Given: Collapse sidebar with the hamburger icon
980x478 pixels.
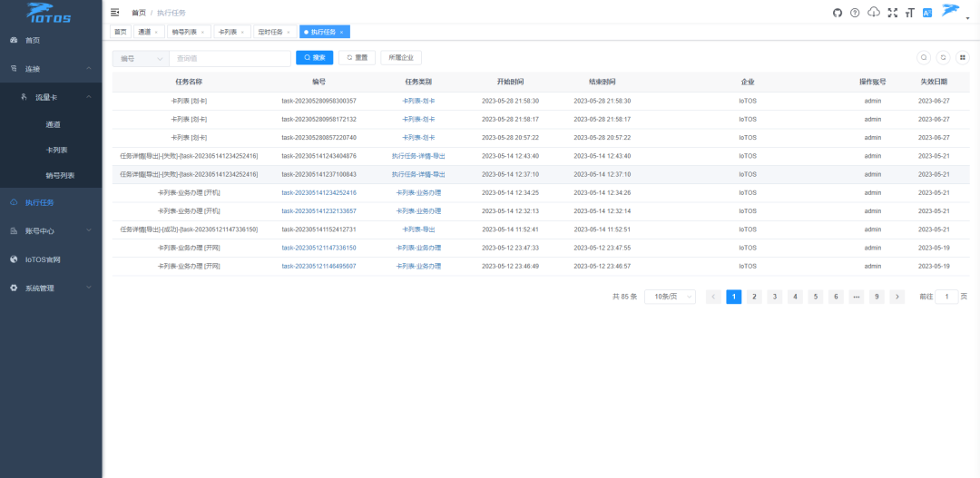Looking at the screenshot, I should pyautogui.click(x=115, y=13).
